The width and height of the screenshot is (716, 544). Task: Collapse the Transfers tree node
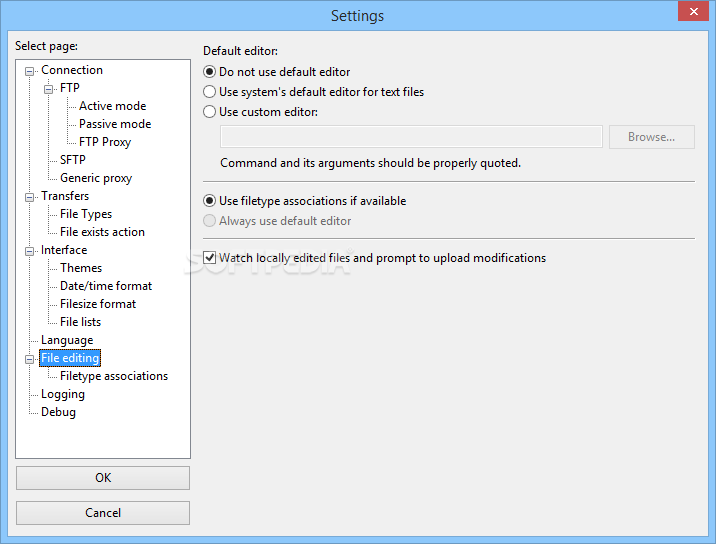(30, 197)
